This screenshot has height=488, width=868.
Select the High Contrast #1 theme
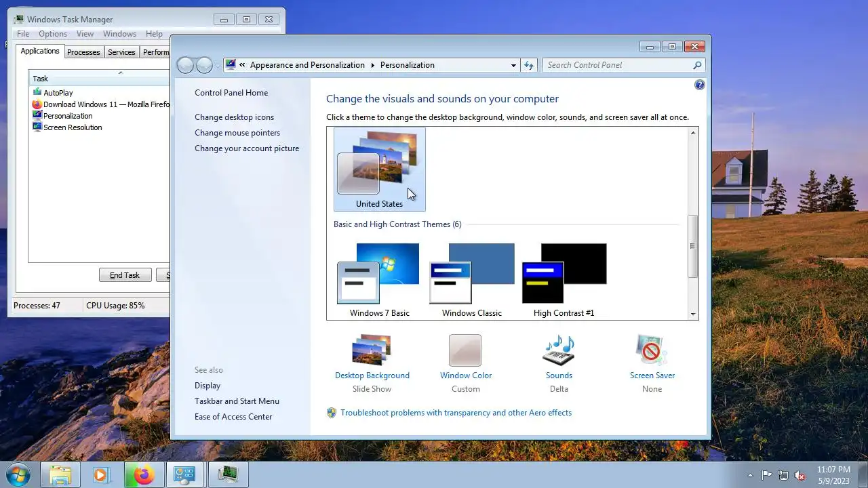tap(564, 280)
